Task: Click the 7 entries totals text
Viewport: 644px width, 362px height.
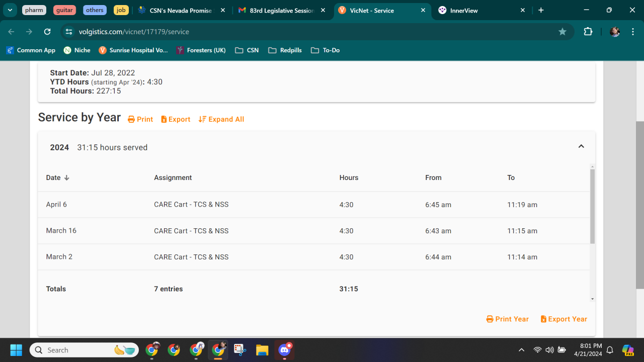Action: tap(169, 289)
